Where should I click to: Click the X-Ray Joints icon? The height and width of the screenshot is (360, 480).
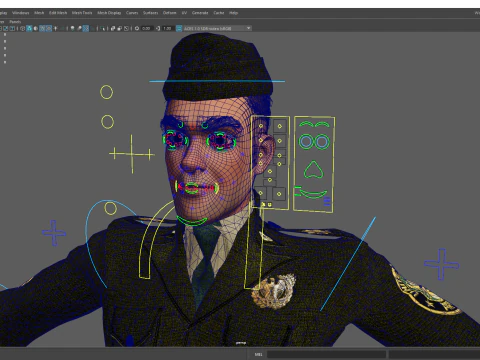point(126,28)
